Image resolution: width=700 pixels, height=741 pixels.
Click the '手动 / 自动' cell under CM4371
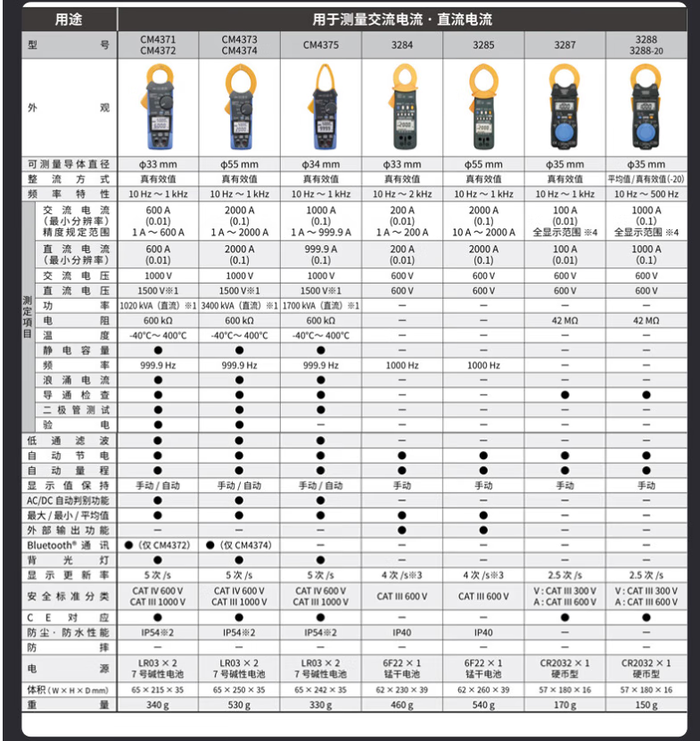[158, 485]
